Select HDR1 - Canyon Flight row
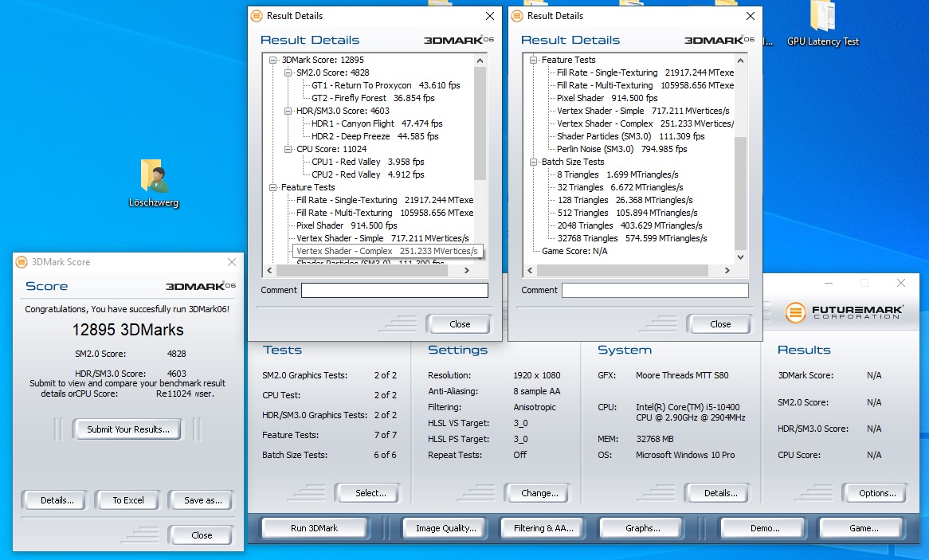This screenshot has height=560, width=929. (x=377, y=123)
